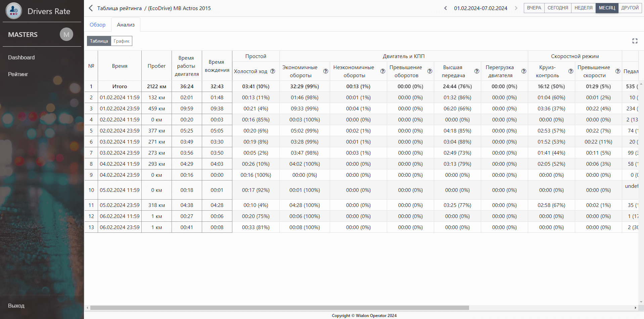Click question mark beside Высшая передача
644x319 pixels.
pyautogui.click(x=476, y=71)
